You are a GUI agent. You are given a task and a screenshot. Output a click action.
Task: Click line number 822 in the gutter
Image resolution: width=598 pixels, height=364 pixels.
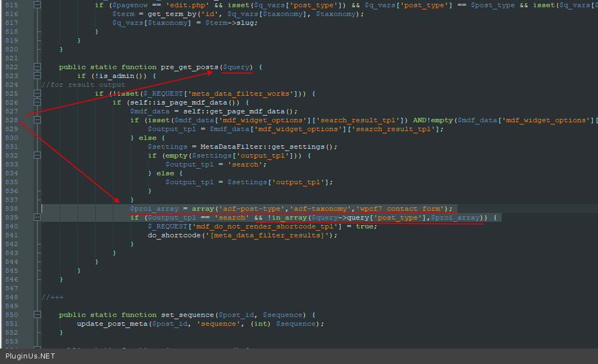pyautogui.click(x=11, y=67)
